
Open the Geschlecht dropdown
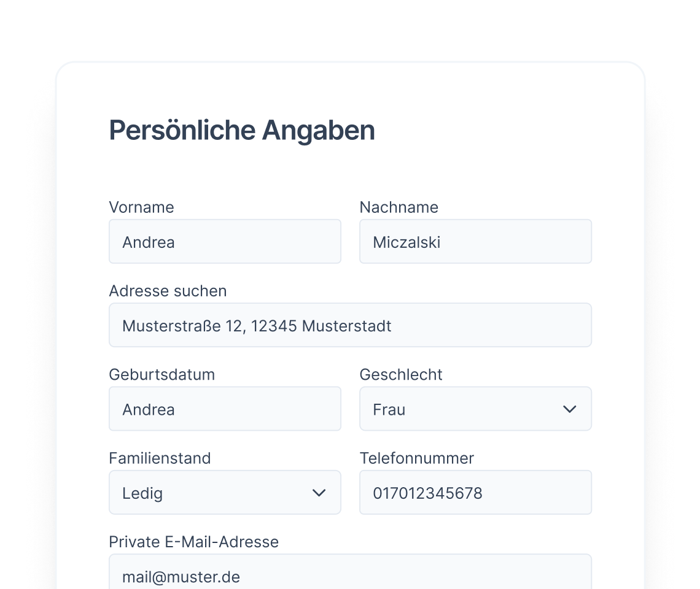coord(476,409)
